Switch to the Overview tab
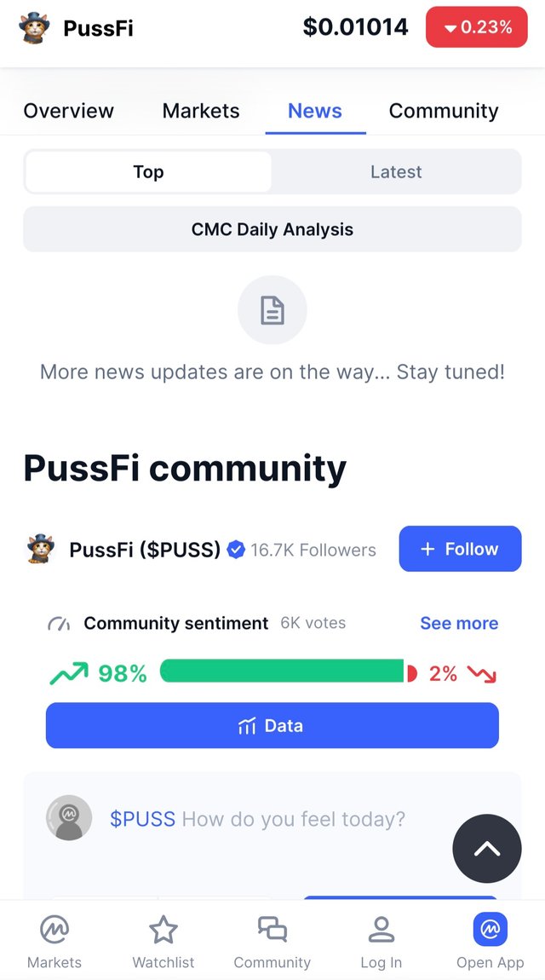 tap(68, 111)
